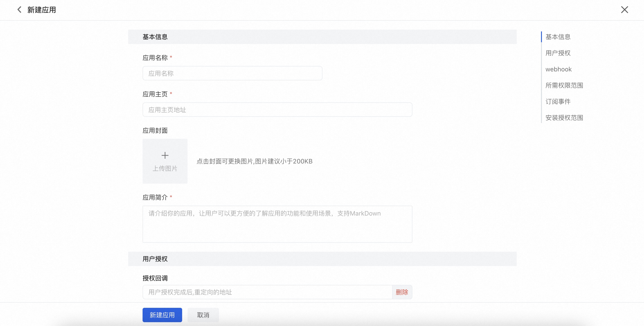Focus the 授权回调 redirect address field
The image size is (644, 326).
tap(267, 292)
